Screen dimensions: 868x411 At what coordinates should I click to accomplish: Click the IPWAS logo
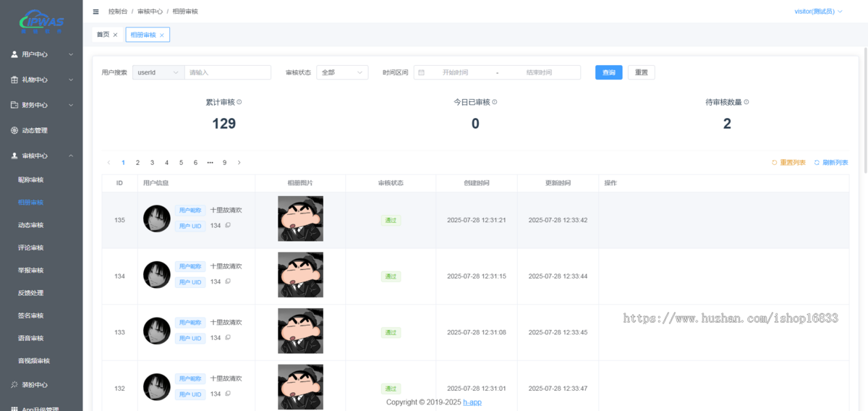pos(41,21)
